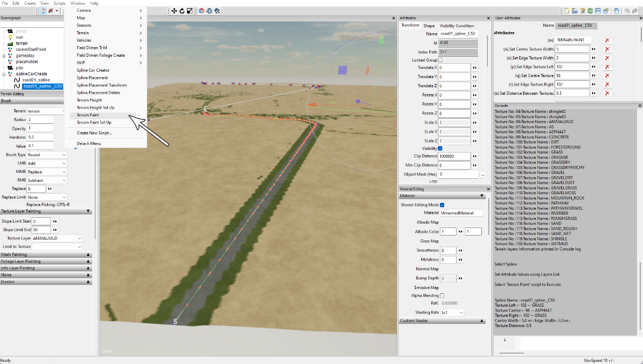
Task: Open the Texture Layer ANIMALMUD dropdown
Action: [57, 239]
